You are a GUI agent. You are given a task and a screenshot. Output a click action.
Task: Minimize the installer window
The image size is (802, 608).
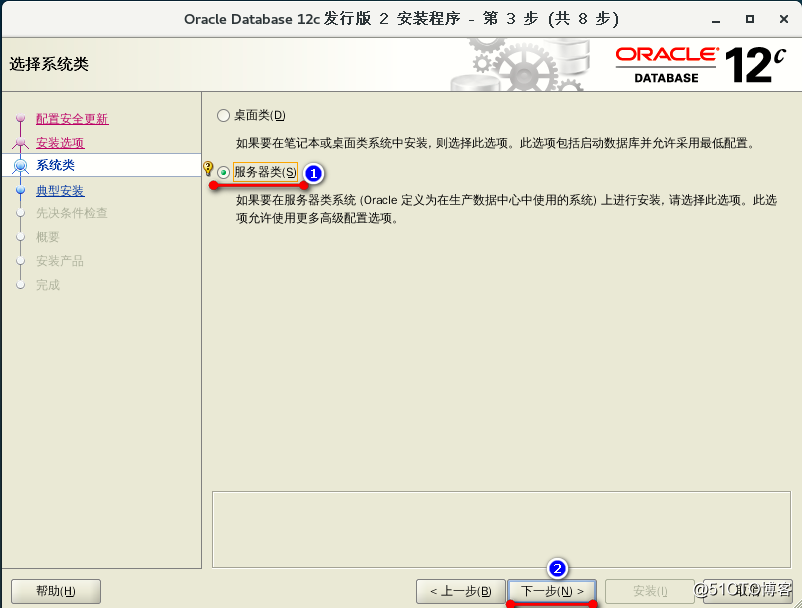[x=714, y=18]
